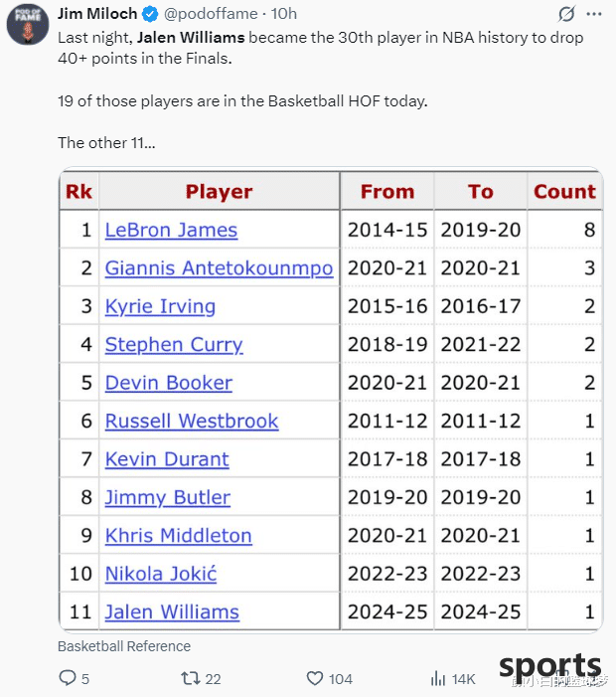Like the post with heart icon

pyautogui.click(x=315, y=678)
